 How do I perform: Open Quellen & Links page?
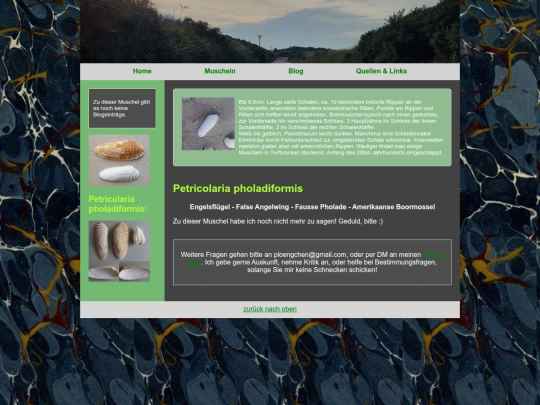point(381,71)
